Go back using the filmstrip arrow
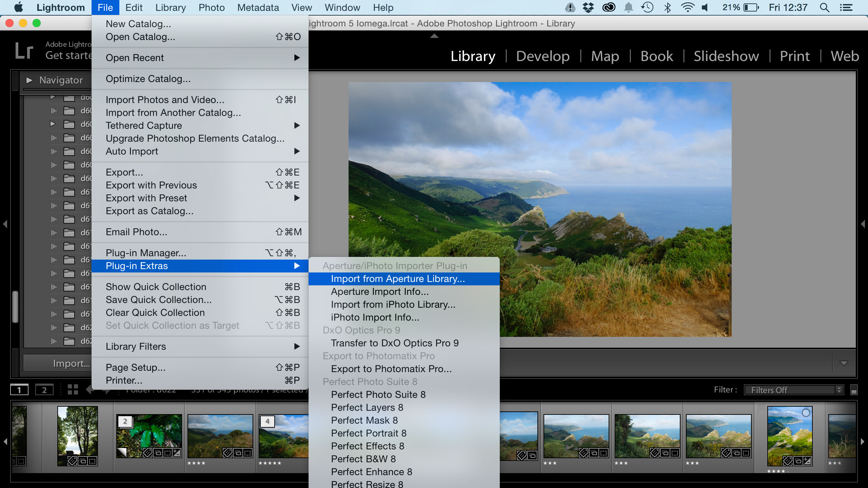Image resolution: width=868 pixels, height=488 pixels. click(90, 390)
